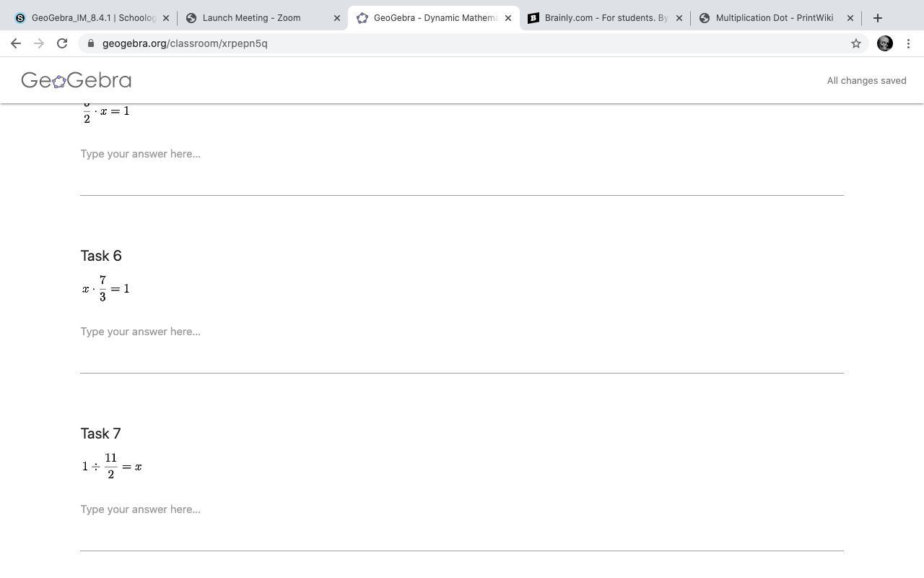
Task: Switch to the Launch Meeting - Zoom tab
Action: [261, 18]
